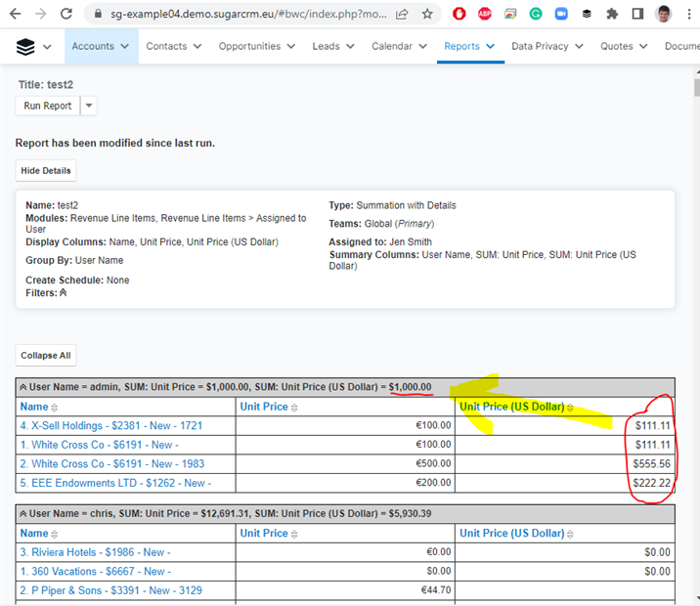Click the Hide Details button
The width and height of the screenshot is (700, 606).
[46, 170]
